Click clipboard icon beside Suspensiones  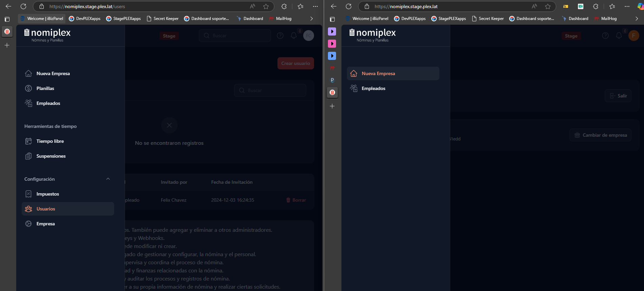tap(28, 156)
